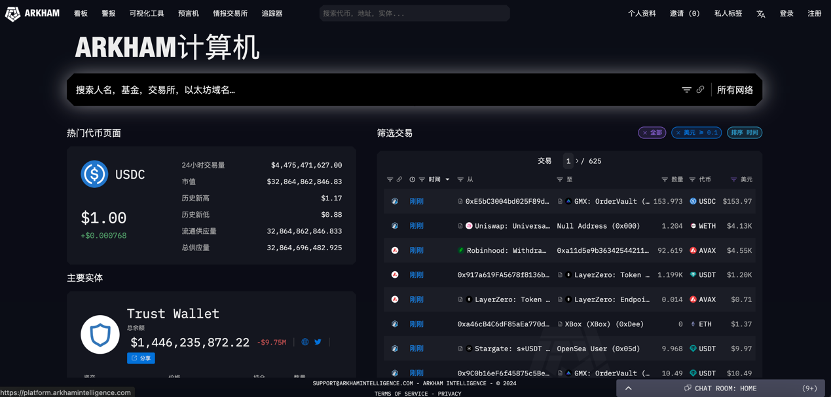832x398 pixels.
Task: Open the 警报 alerts menu
Action: [x=109, y=13]
